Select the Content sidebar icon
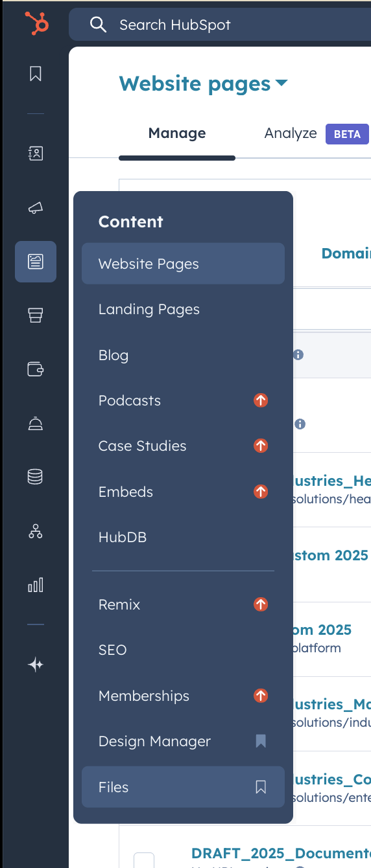The image size is (371, 868). click(36, 262)
